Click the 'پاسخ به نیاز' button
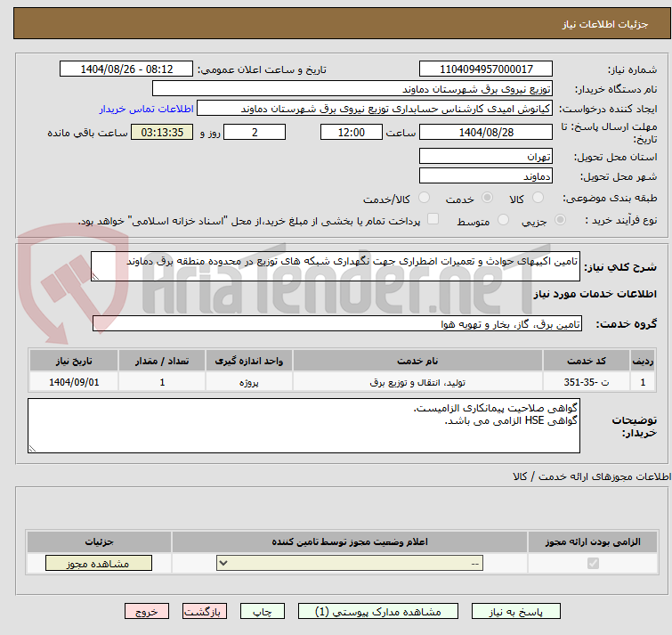The width and height of the screenshot is (672, 635). pos(516,612)
